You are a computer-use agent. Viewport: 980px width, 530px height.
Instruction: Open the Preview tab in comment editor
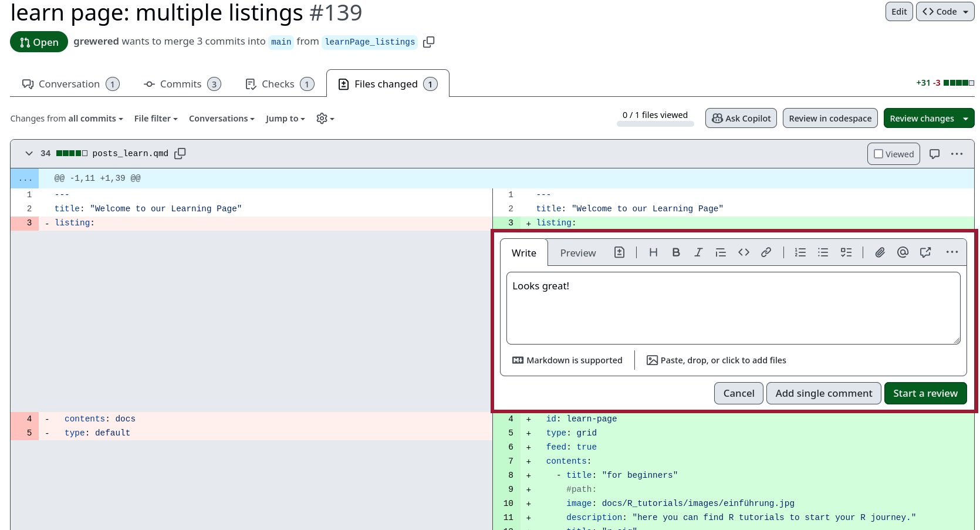coord(577,253)
